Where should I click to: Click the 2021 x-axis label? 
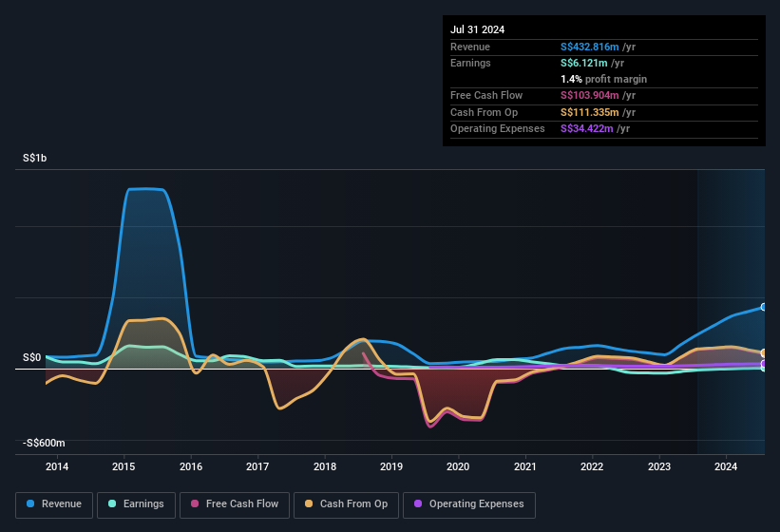[x=525, y=466]
